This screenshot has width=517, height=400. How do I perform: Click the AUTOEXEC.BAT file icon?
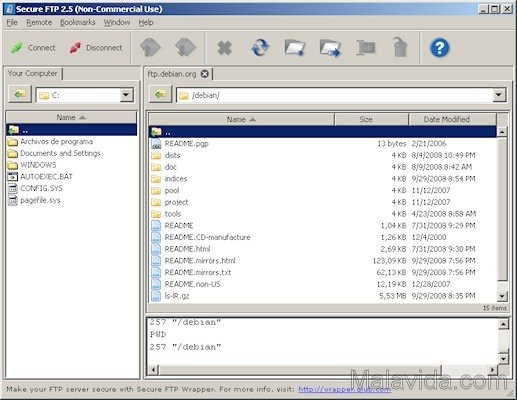click(13, 177)
